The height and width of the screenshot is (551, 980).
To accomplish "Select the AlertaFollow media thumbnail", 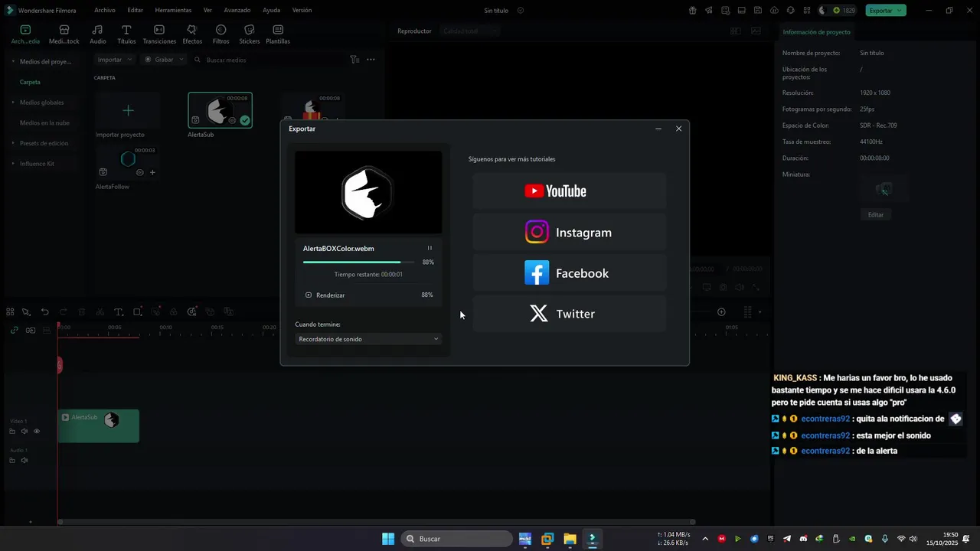I will [x=128, y=161].
